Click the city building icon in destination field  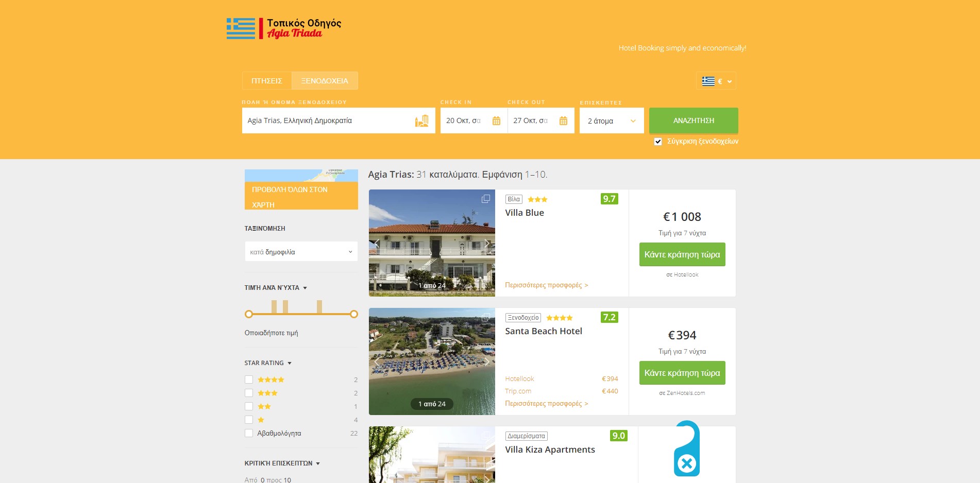coord(421,121)
